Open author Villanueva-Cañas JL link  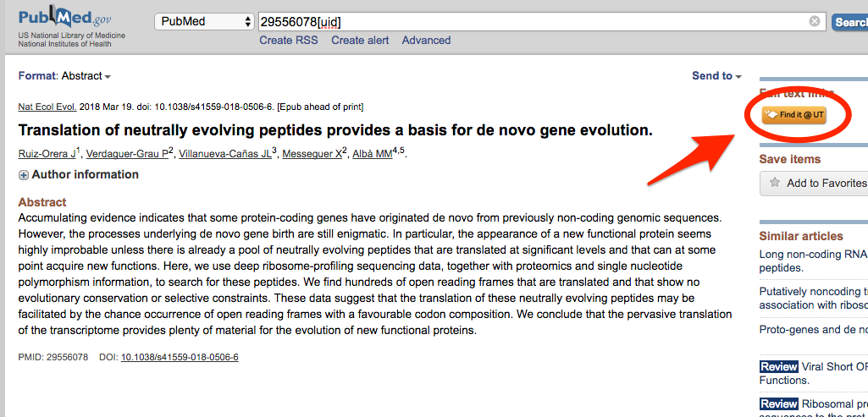pyautogui.click(x=225, y=154)
